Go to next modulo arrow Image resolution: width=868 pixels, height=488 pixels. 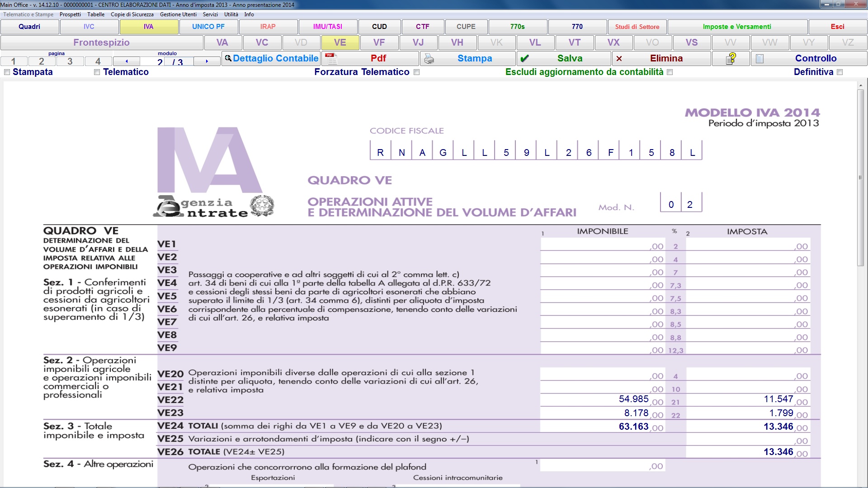pos(207,61)
